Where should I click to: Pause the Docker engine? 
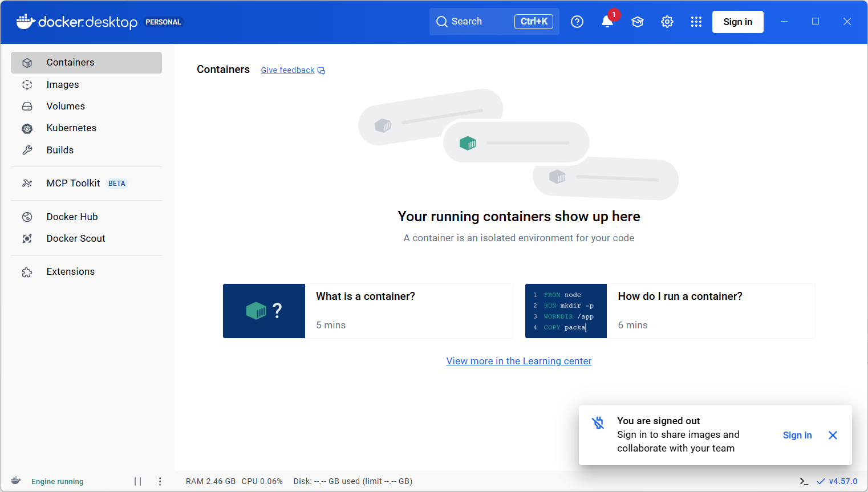click(x=137, y=481)
